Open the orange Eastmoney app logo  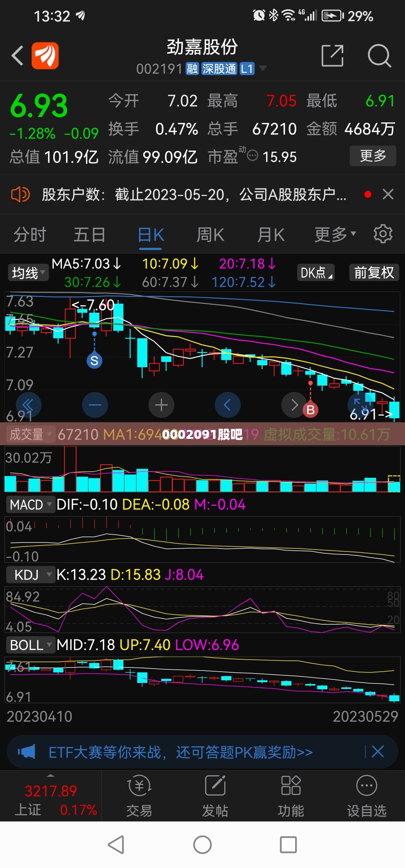45,56
